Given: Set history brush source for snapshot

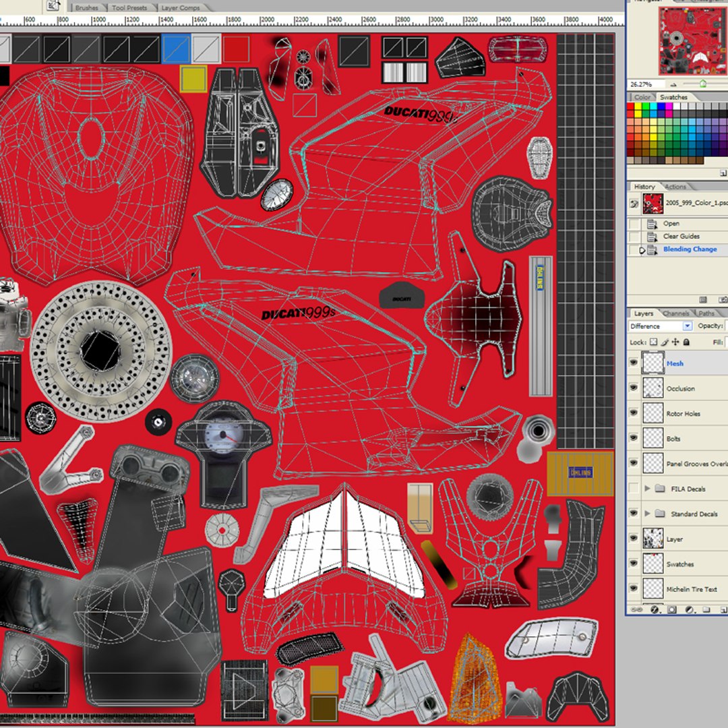Looking at the screenshot, I should click(634, 204).
